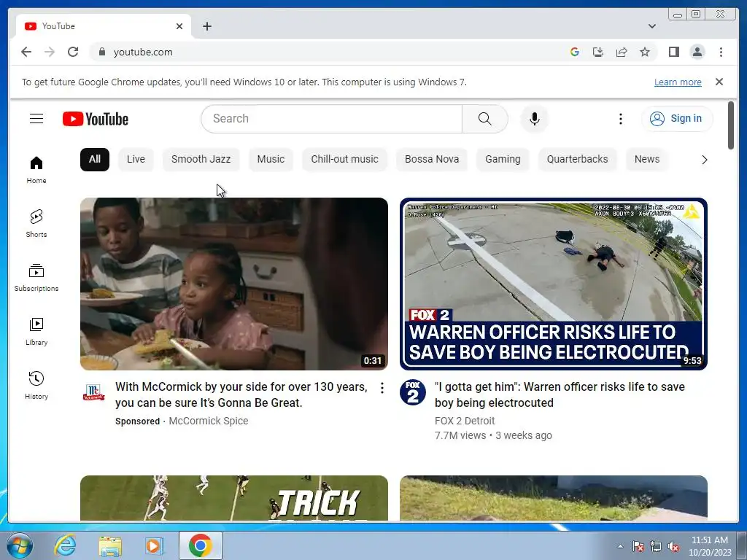This screenshot has height=560, width=747.
Task: Open the Home sidebar item
Action: [36, 169]
